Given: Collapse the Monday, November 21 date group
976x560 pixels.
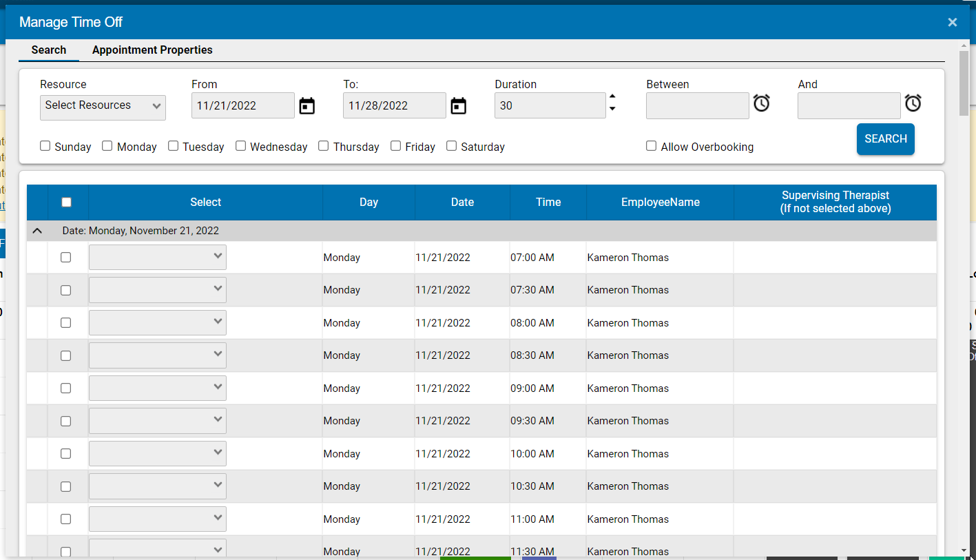Looking at the screenshot, I should (x=37, y=231).
